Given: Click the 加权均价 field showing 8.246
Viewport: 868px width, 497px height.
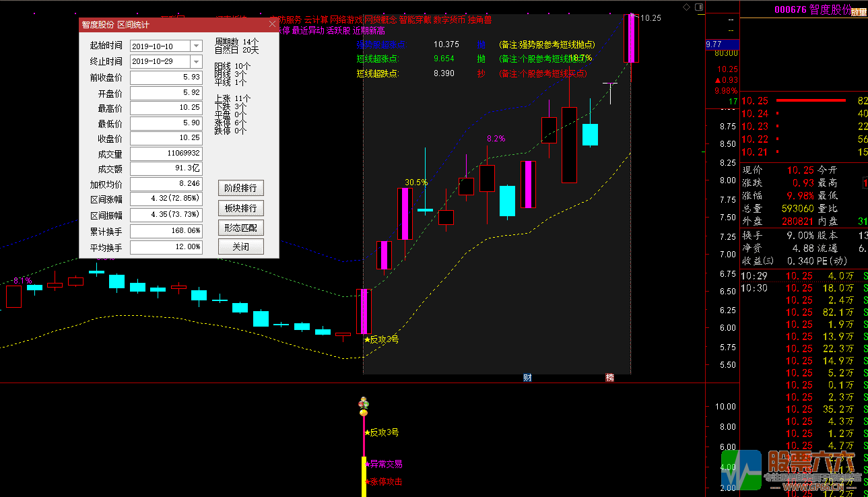Looking at the screenshot, I should (166, 184).
